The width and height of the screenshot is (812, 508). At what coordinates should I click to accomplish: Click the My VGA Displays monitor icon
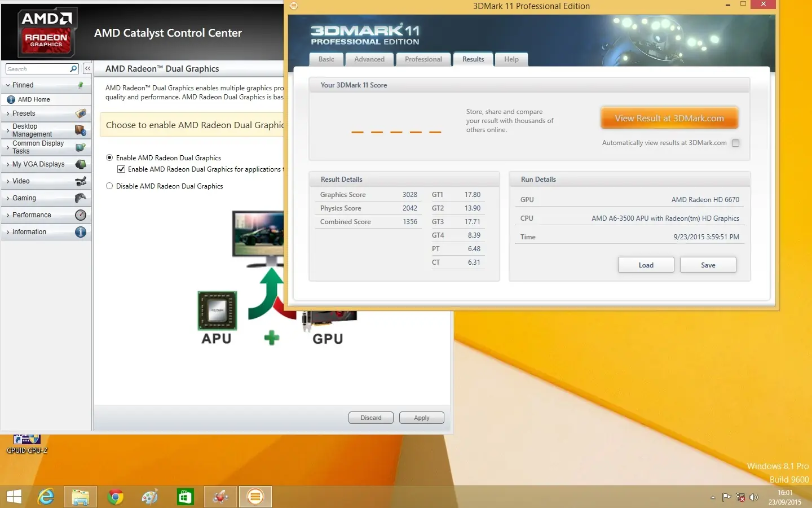(x=81, y=164)
